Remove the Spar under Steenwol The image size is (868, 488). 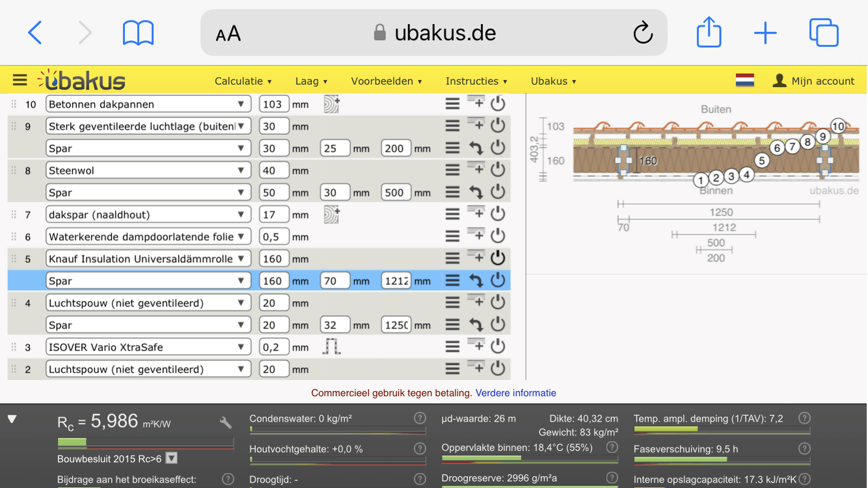coord(476,192)
